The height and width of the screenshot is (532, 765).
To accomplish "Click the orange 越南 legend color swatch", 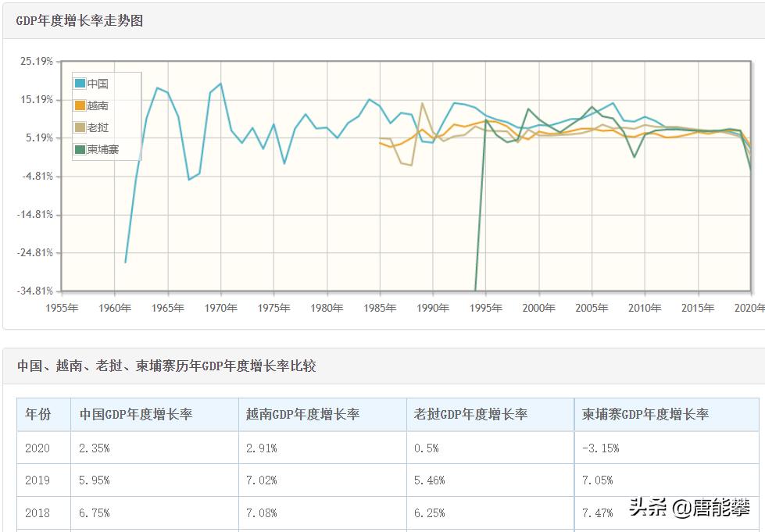I will coord(80,105).
